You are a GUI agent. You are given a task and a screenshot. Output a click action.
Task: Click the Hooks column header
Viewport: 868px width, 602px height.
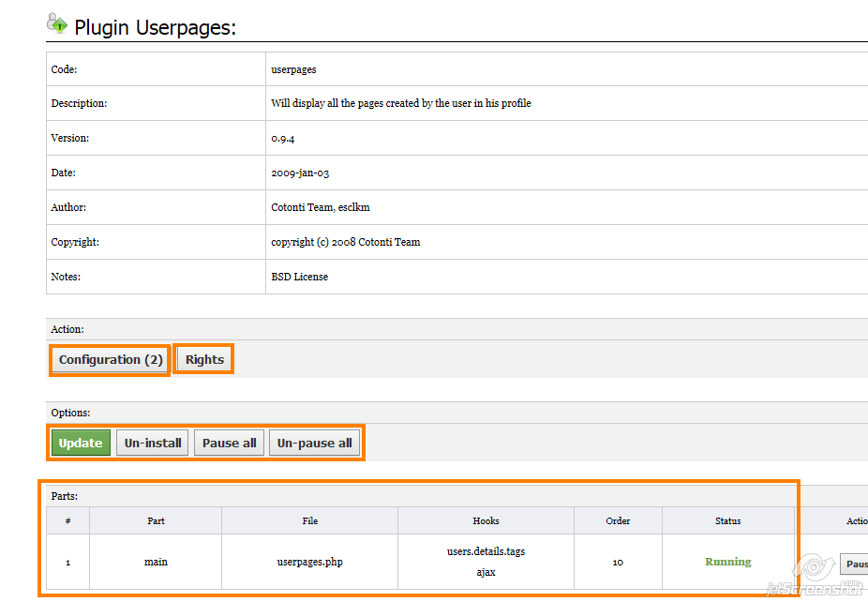click(486, 521)
